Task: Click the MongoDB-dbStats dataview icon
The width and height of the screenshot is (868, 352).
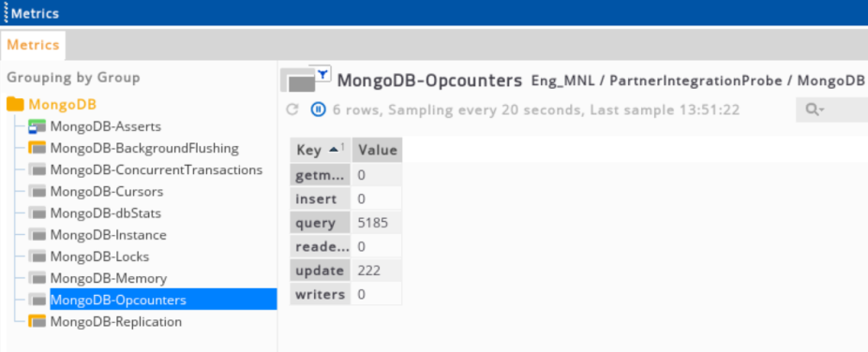Action: 37,213
